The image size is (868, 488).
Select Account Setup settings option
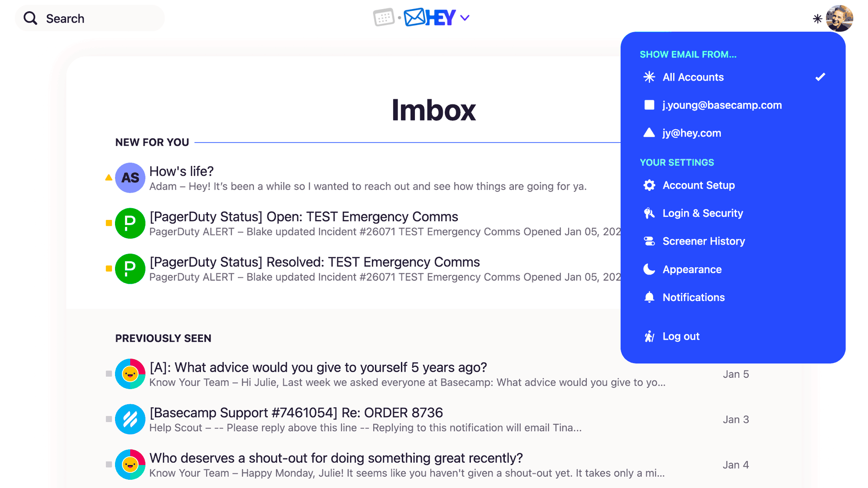[699, 185]
